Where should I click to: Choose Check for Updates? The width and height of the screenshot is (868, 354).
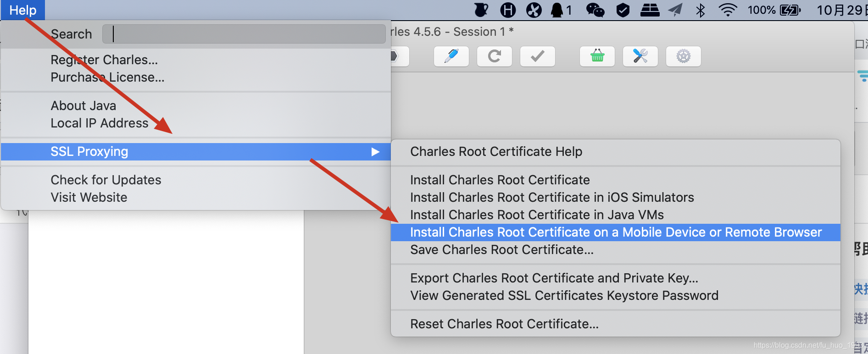pos(106,180)
